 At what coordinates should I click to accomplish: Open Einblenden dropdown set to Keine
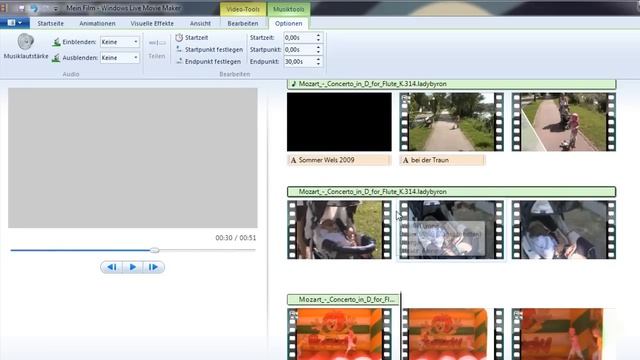(120, 42)
